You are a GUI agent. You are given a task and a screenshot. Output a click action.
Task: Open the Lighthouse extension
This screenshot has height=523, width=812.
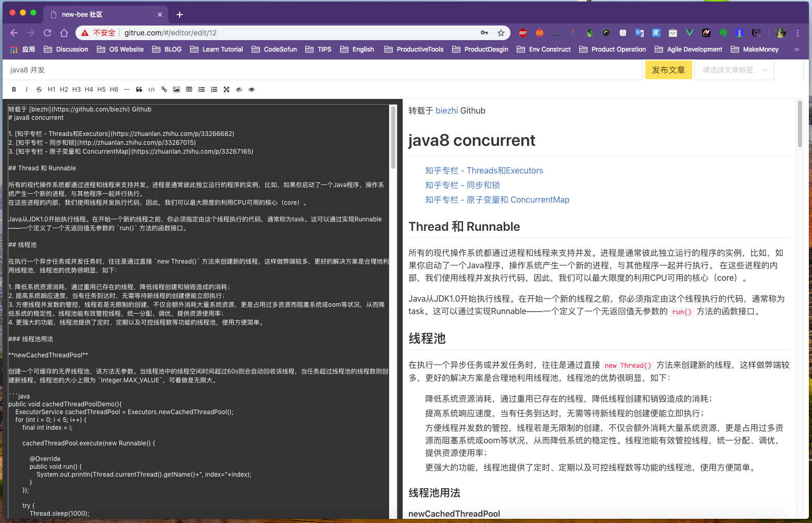click(740, 33)
